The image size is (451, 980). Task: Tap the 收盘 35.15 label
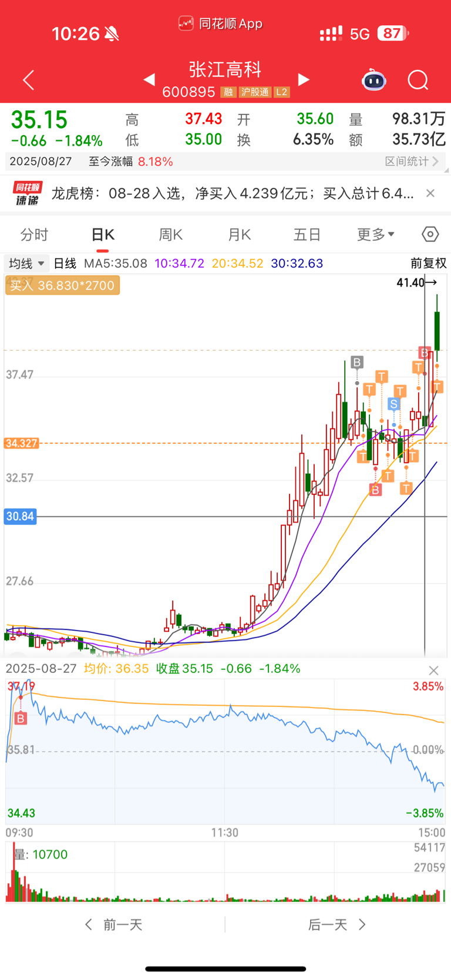(184, 669)
